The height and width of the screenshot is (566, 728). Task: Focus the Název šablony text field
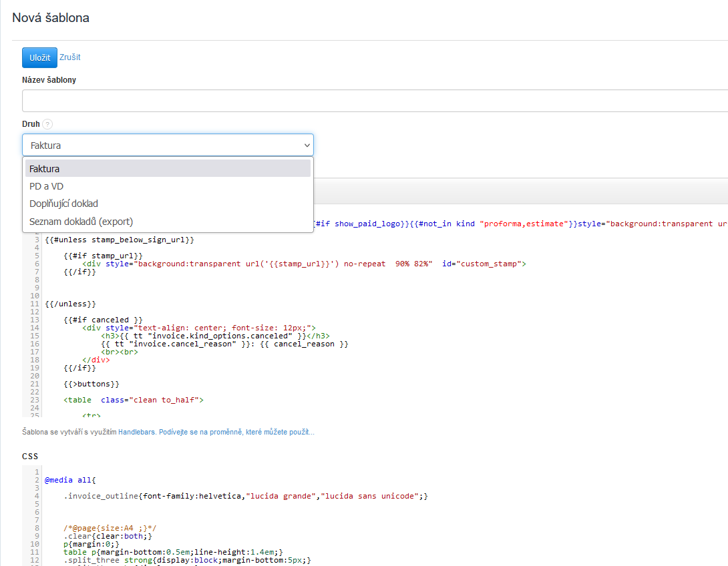[374, 101]
